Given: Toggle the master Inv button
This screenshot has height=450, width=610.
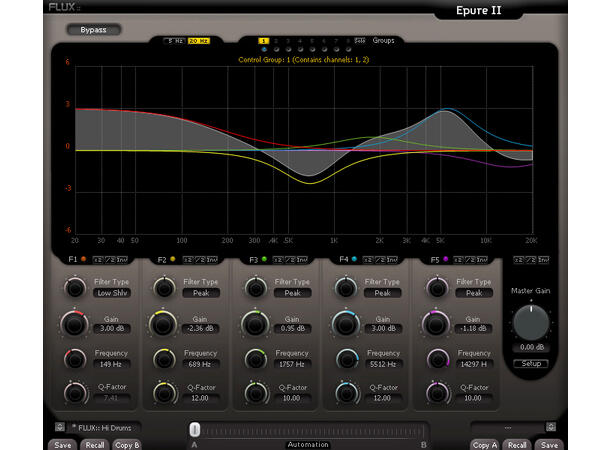Looking at the screenshot, I should (543, 260).
